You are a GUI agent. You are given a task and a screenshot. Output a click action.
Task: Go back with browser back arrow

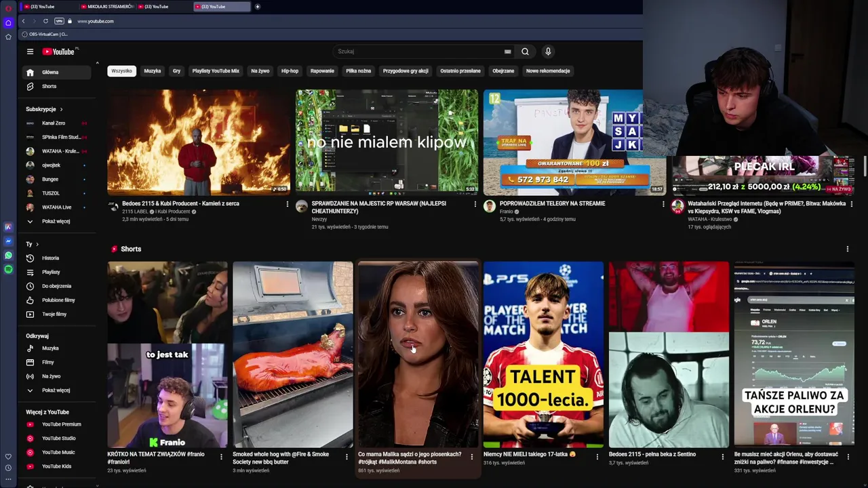coord(24,21)
